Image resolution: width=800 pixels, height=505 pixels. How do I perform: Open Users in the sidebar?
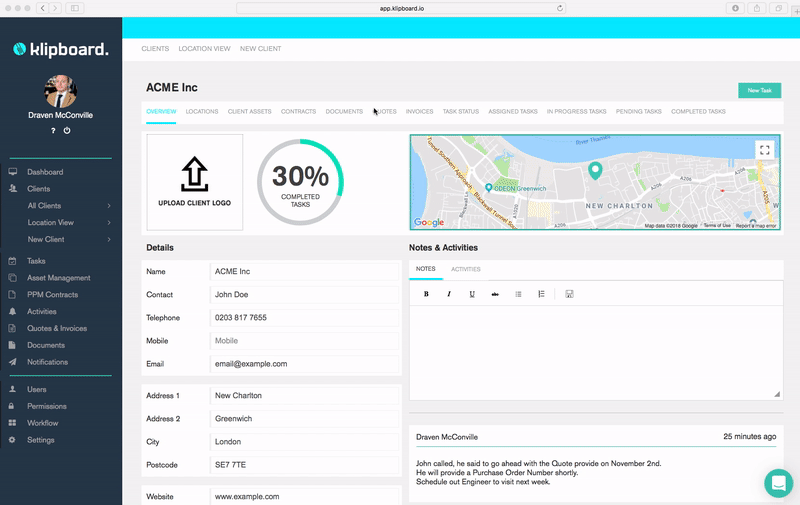pos(36,389)
